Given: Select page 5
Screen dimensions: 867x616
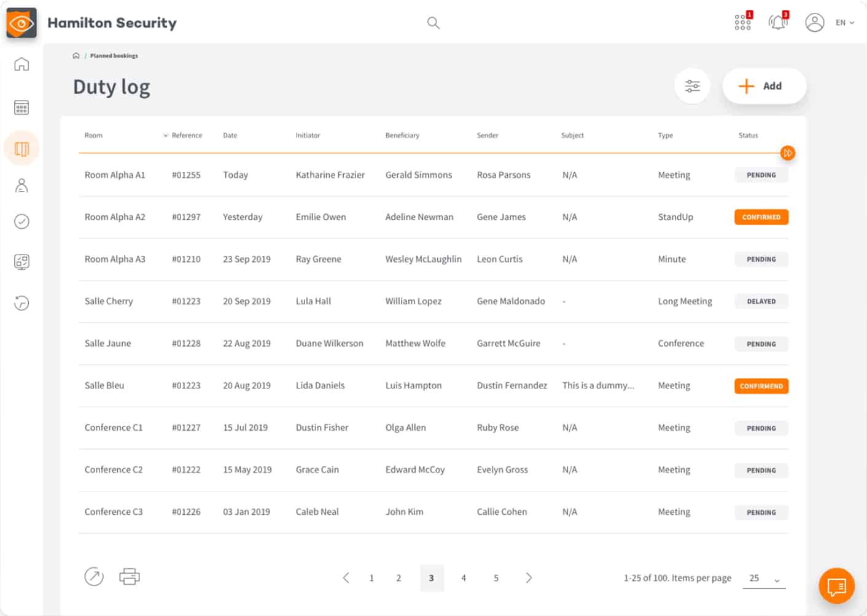Looking at the screenshot, I should pos(496,578).
